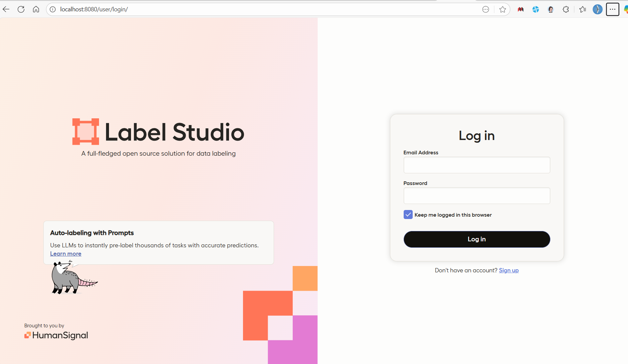View site information icon in address bar
628x364 pixels.
pos(53,9)
